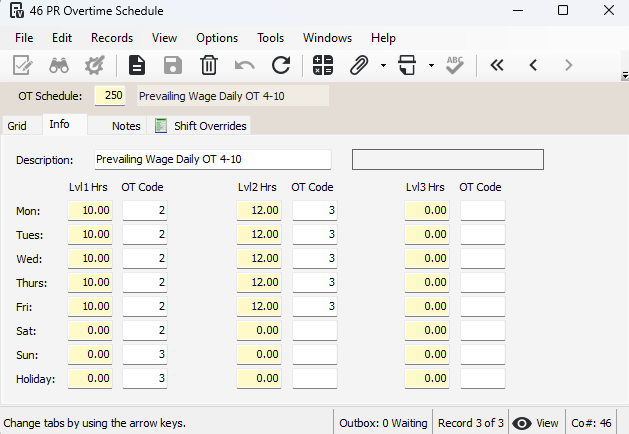
Task: Open the Help menu
Action: point(383,38)
